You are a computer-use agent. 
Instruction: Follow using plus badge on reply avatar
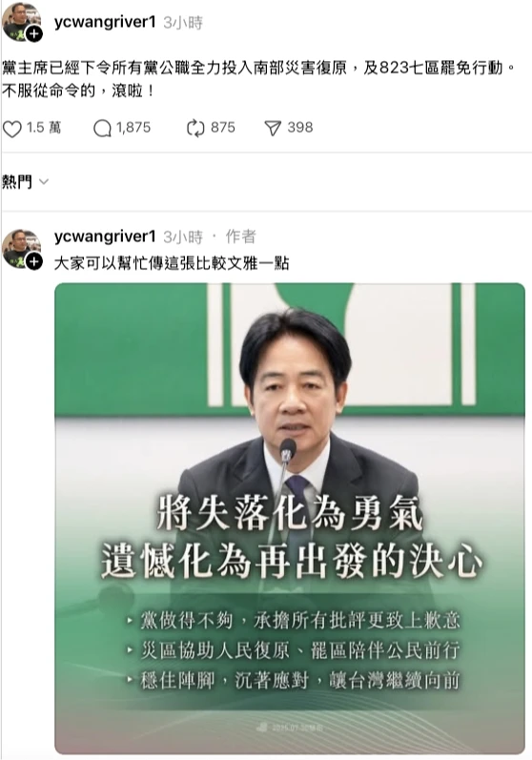click(x=34, y=261)
